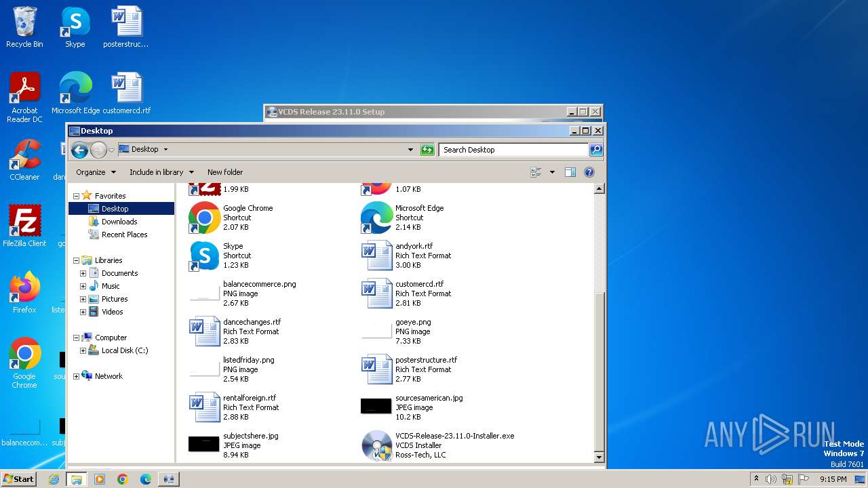Expand the Pictures library node
This screenshot has height=488, width=868.
(83, 299)
